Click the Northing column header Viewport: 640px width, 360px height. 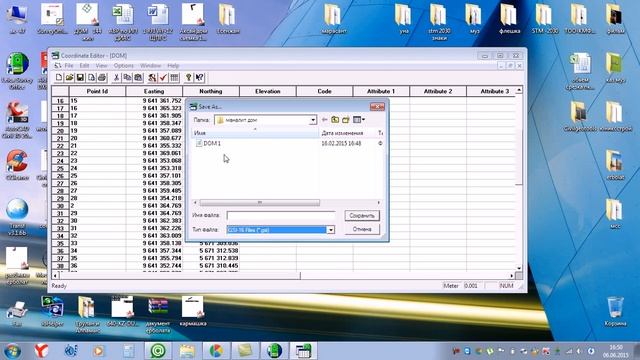pos(211,91)
